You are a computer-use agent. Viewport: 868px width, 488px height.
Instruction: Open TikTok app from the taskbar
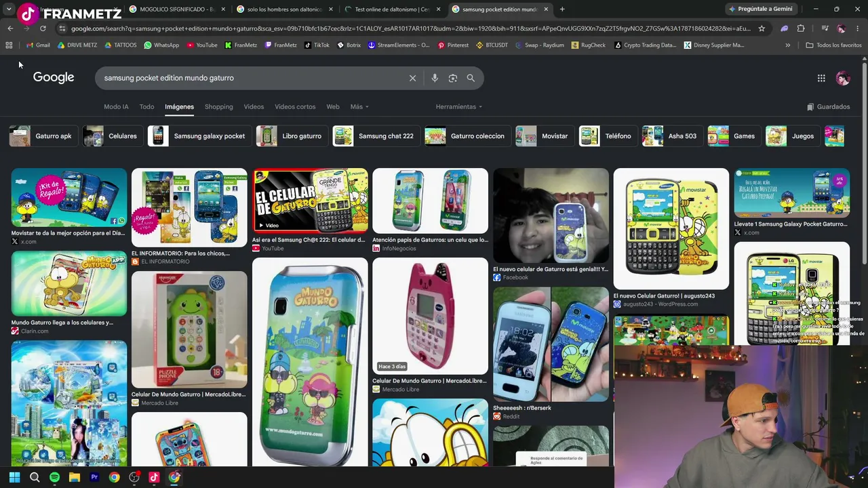(154, 477)
